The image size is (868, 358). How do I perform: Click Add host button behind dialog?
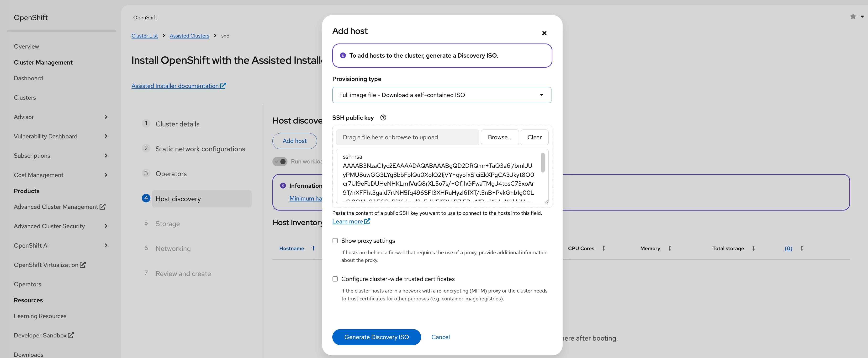pos(295,141)
